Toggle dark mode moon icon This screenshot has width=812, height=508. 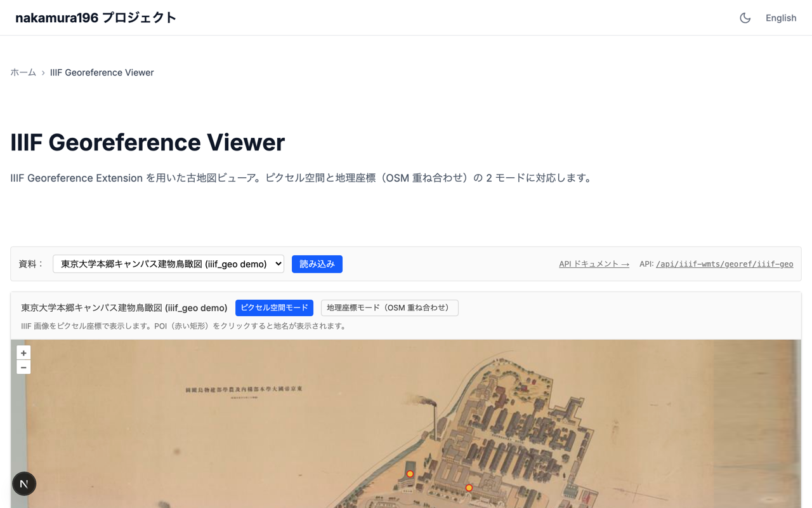[x=745, y=18]
